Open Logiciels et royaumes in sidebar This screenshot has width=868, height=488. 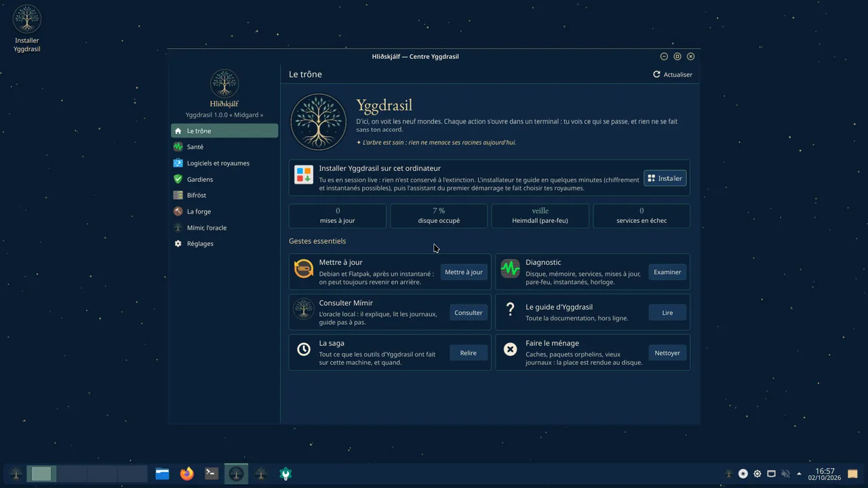(x=224, y=163)
